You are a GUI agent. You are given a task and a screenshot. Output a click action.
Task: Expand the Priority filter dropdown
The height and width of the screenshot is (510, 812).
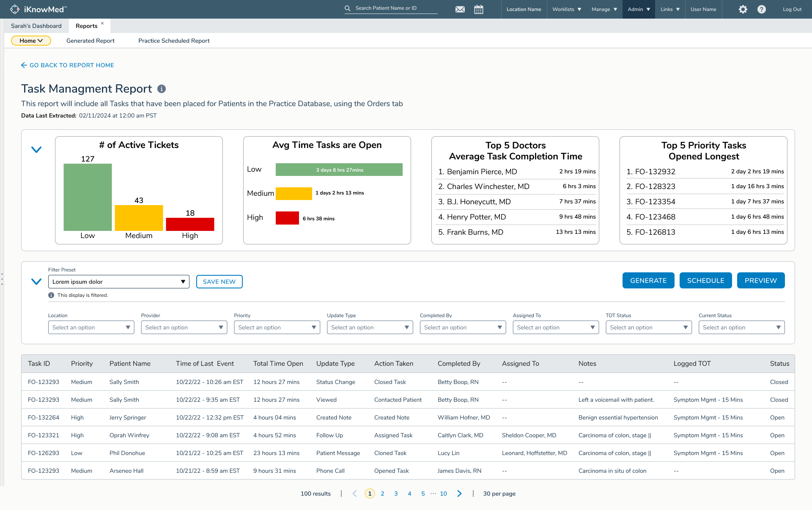click(x=277, y=327)
